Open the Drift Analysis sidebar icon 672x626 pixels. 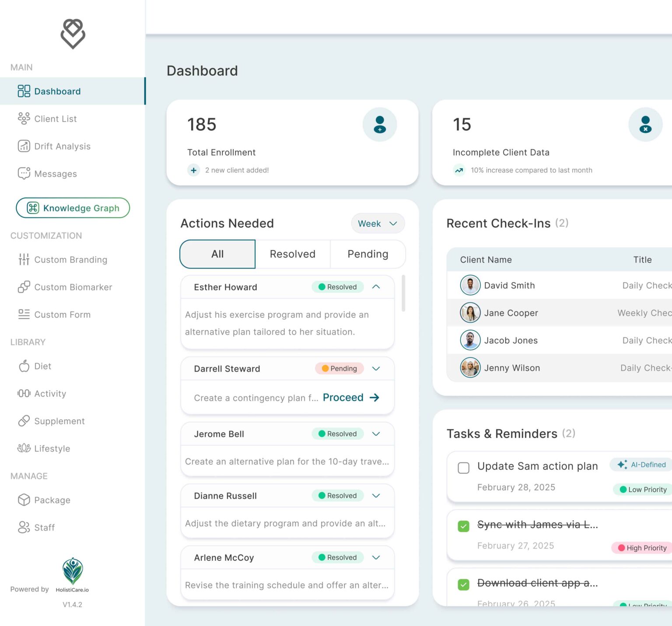(24, 146)
